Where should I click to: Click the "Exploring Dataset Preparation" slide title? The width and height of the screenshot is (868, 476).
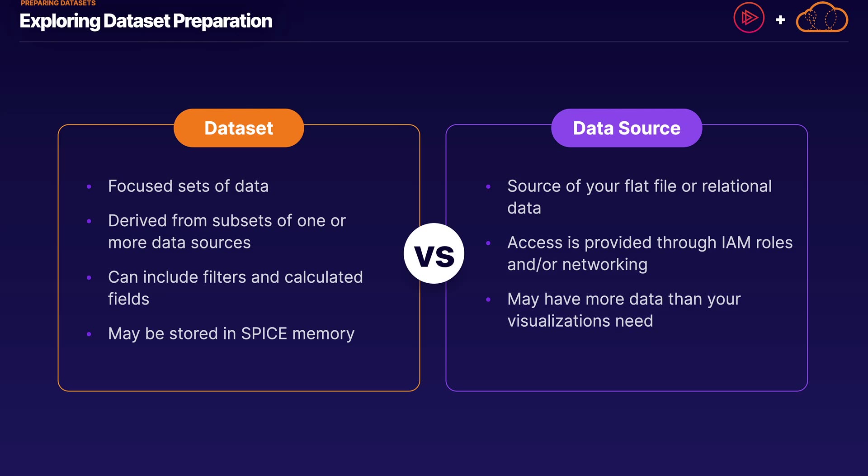(x=146, y=21)
